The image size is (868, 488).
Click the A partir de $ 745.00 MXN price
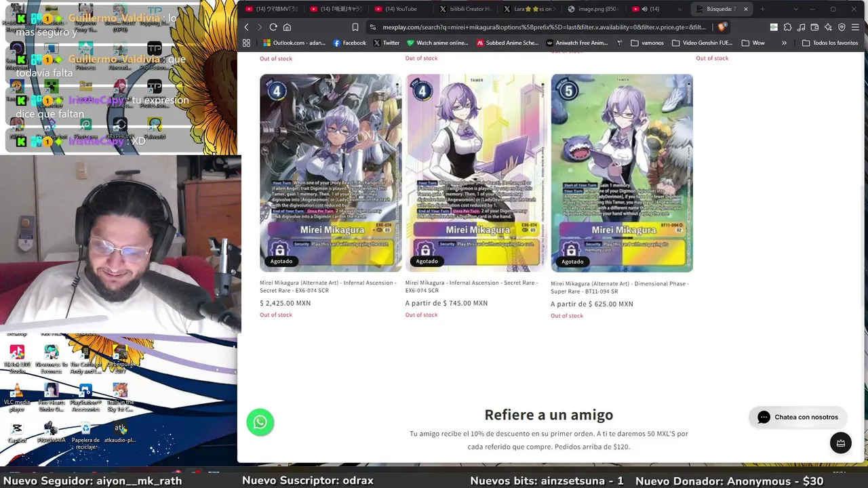[x=446, y=304]
